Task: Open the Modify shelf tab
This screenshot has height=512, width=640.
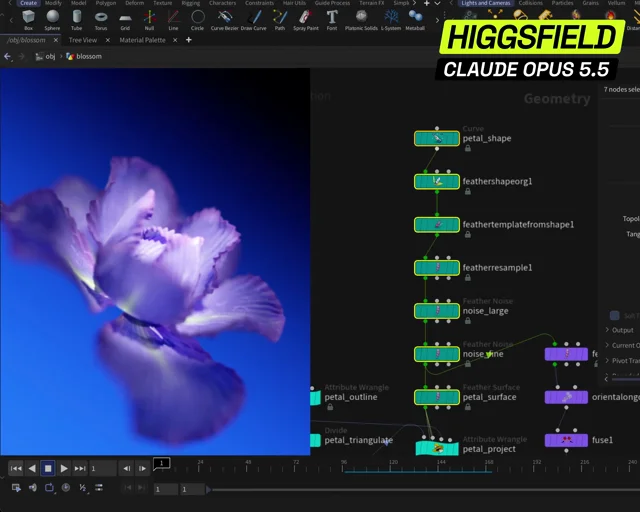Action: 53,3
